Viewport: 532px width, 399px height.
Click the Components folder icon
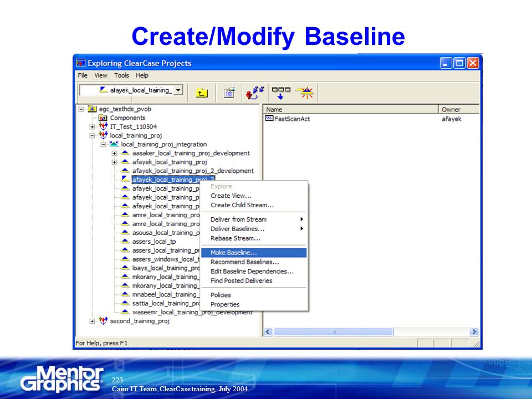point(103,117)
